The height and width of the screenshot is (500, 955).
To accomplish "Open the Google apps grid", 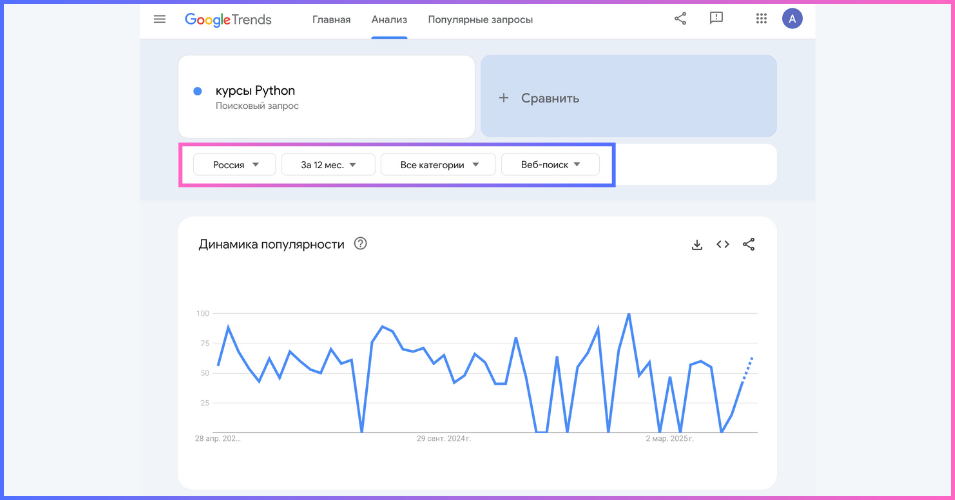I will pyautogui.click(x=761, y=19).
